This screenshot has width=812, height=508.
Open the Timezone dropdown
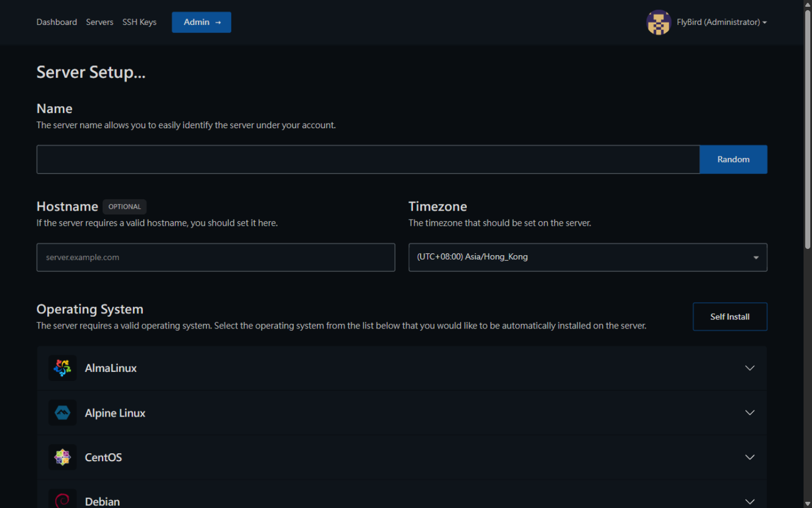pyautogui.click(x=588, y=257)
